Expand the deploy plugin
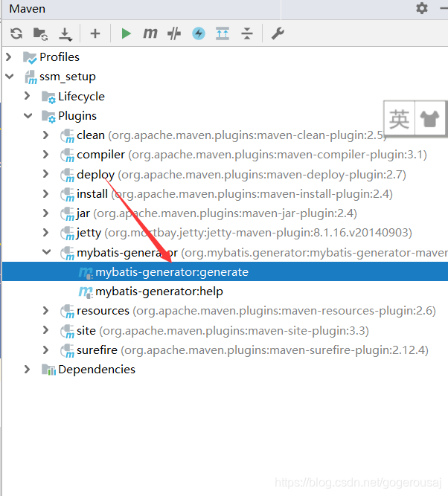 click(x=46, y=174)
